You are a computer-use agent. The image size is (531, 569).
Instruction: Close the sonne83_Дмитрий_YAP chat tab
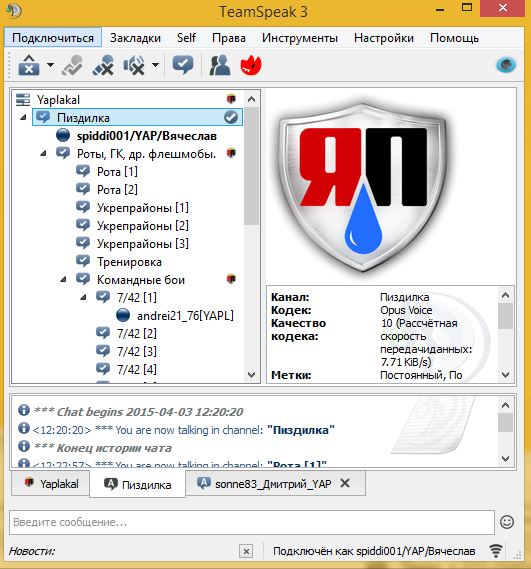tap(345, 483)
